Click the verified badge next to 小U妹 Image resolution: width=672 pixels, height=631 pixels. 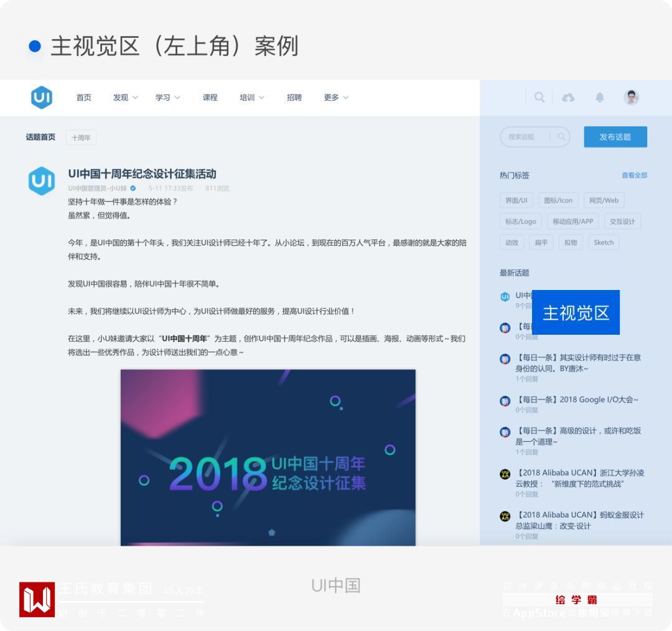pyautogui.click(x=133, y=188)
